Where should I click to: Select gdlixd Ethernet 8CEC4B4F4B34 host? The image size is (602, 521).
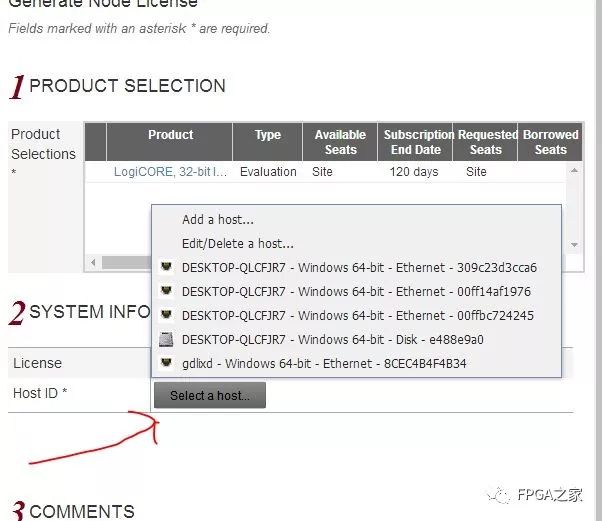click(x=356, y=364)
